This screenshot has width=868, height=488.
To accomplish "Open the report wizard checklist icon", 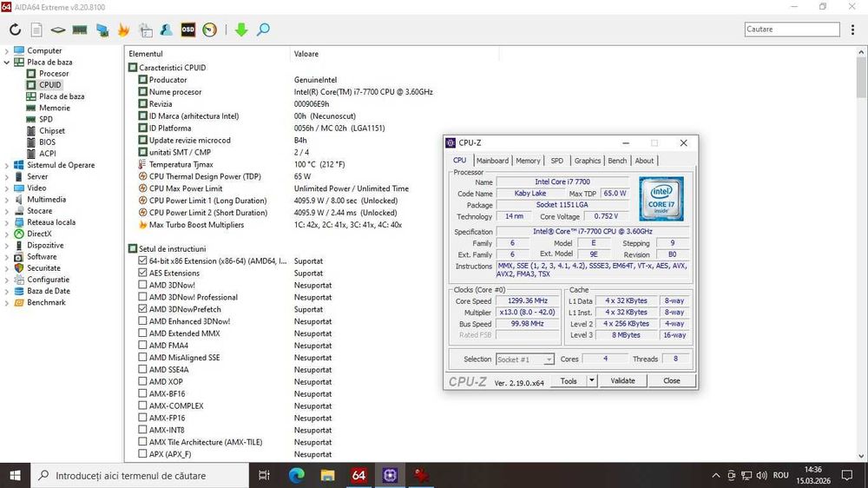I will click(x=146, y=30).
